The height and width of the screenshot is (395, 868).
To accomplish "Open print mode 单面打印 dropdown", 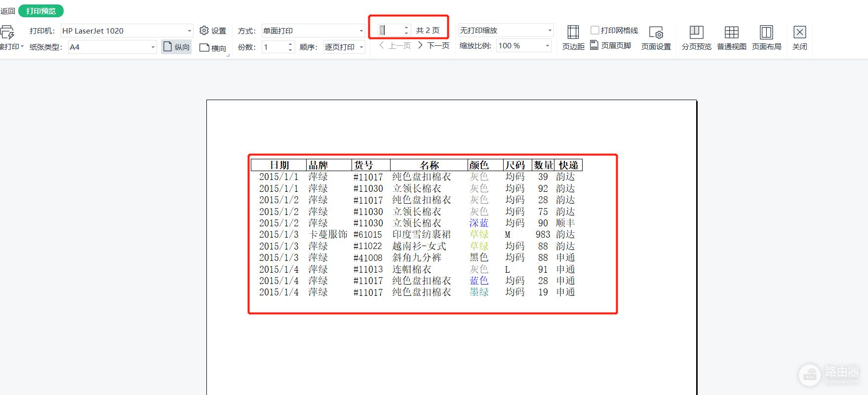I will pos(361,31).
